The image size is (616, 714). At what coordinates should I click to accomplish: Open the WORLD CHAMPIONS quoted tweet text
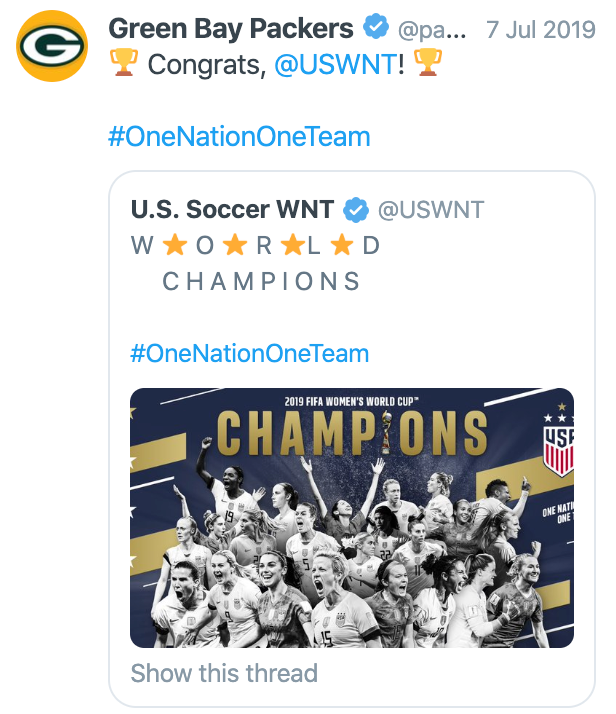coord(255,264)
